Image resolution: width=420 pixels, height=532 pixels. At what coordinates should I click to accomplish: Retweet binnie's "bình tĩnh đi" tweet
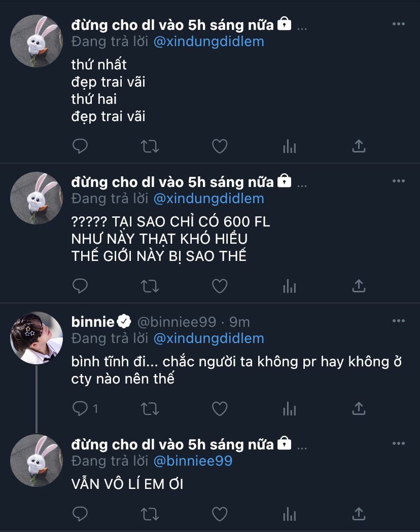point(150,408)
